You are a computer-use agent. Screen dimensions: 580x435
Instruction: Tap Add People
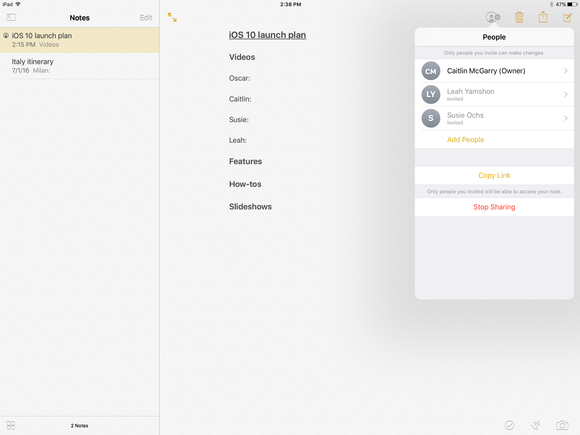[465, 139]
